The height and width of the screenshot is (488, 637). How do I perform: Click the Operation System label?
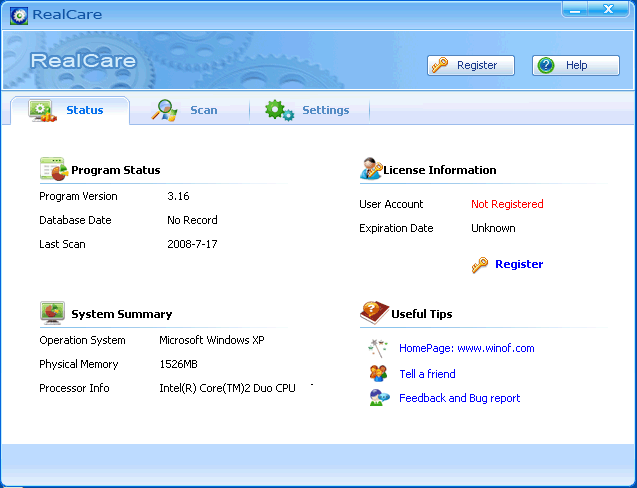click(82, 340)
